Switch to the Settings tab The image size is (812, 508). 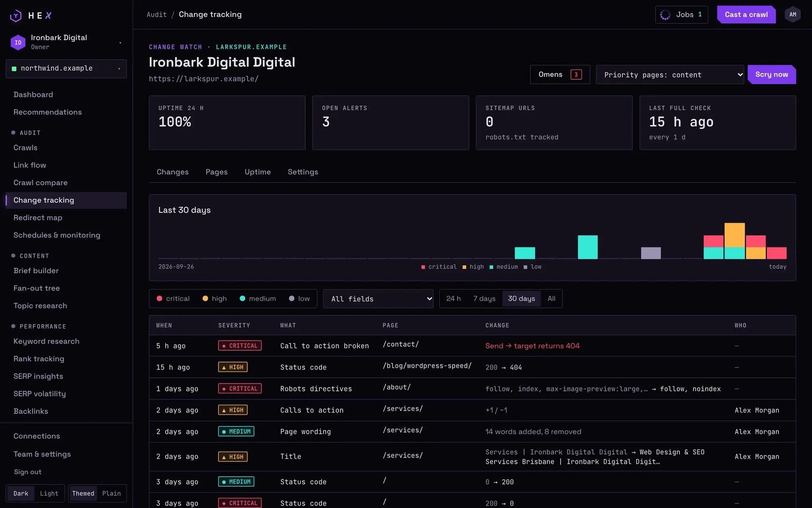pyautogui.click(x=303, y=172)
